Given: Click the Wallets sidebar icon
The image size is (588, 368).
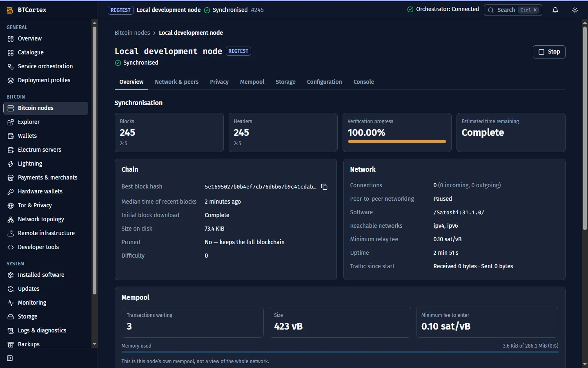Looking at the screenshot, I should [11, 136].
